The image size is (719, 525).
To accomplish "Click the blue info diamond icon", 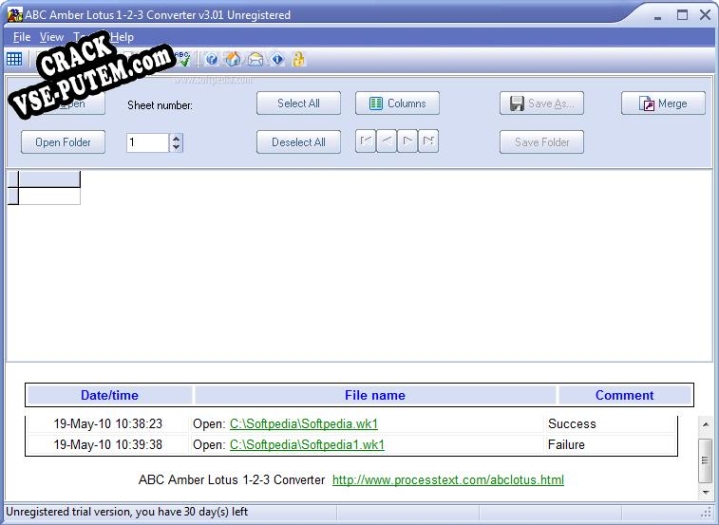I will point(277,59).
